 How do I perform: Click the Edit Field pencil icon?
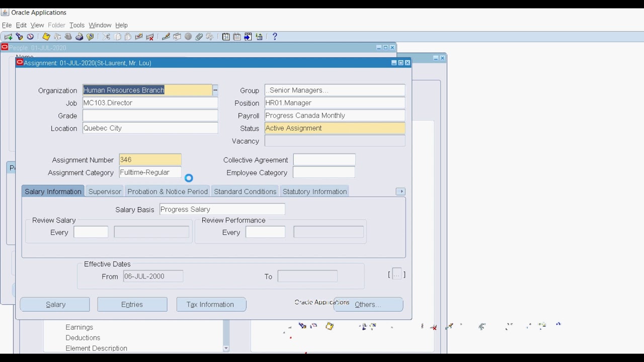166,37
